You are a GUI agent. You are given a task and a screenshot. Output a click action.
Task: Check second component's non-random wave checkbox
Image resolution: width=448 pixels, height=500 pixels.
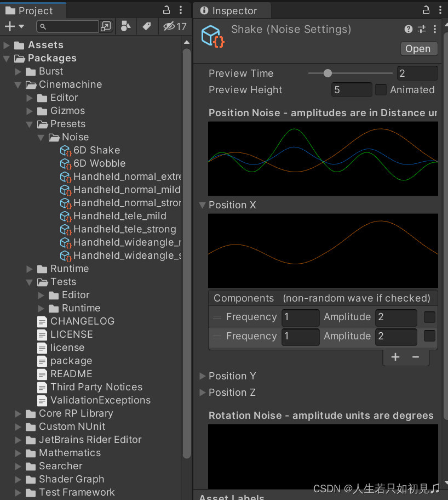(x=429, y=336)
